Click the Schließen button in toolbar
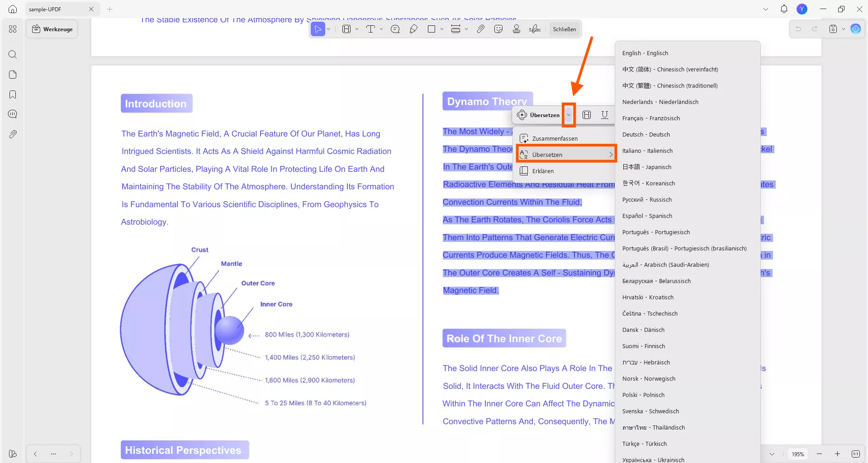Viewport: 868px width, 463px height. [564, 29]
